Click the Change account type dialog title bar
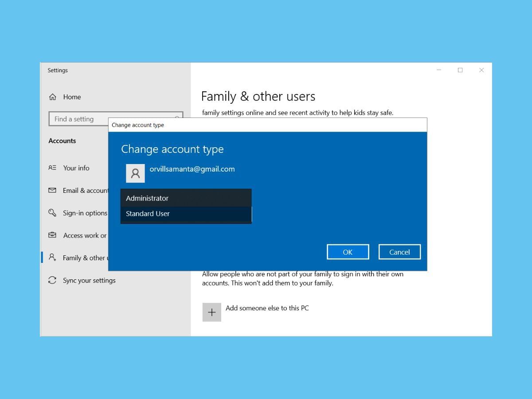 266,125
